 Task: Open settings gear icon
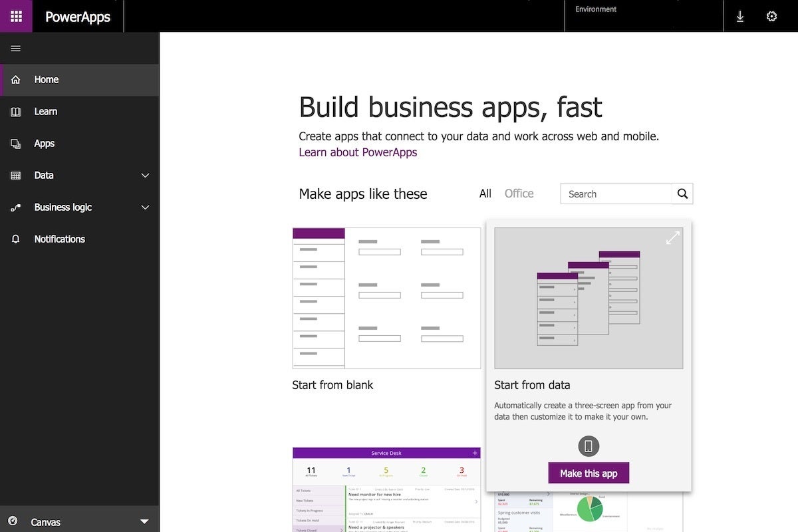(771, 17)
